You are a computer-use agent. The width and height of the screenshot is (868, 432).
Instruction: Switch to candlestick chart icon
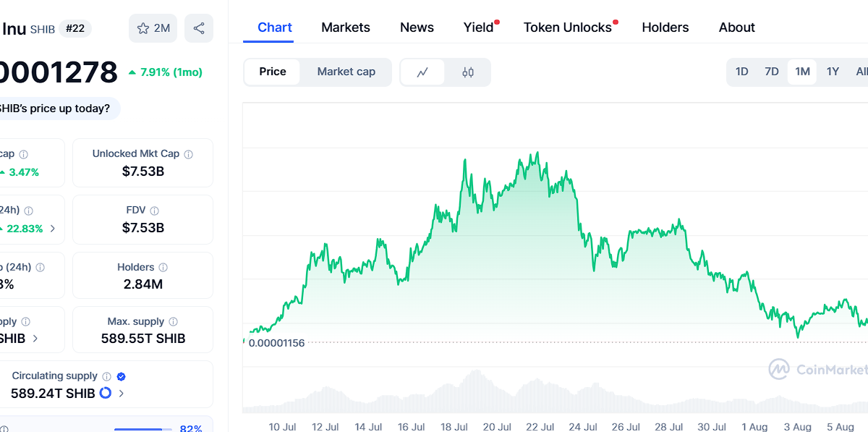468,72
